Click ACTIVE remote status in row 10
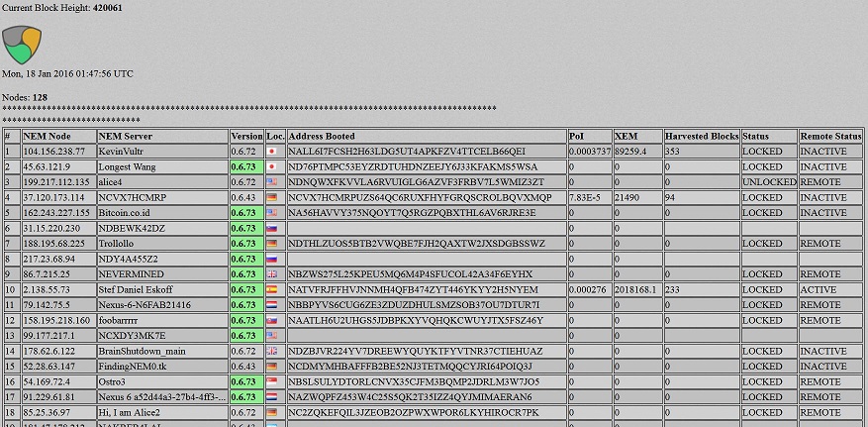This screenshot has width=868, height=427. point(819,289)
